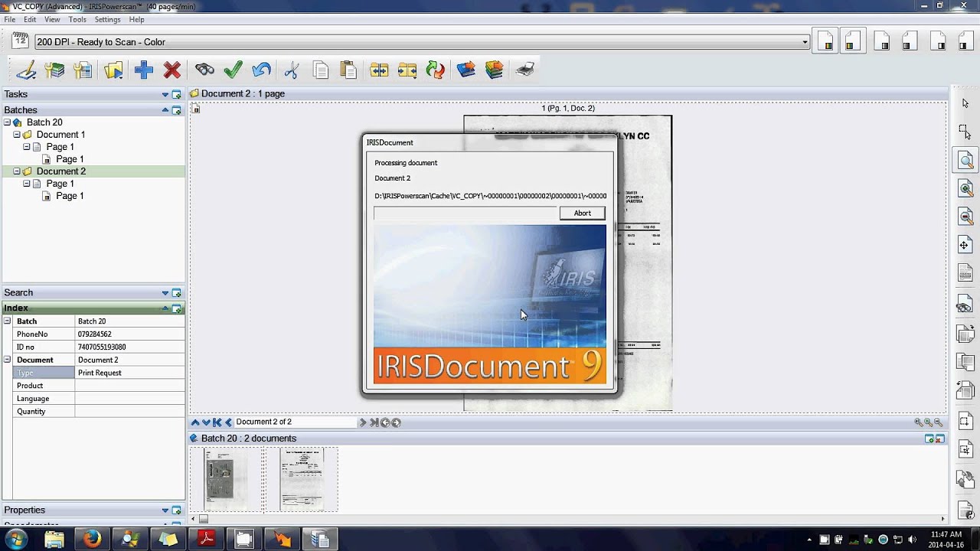This screenshot has width=980, height=551.
Task: Collapse the Batch 20 tree node
Action: (7, 122)
